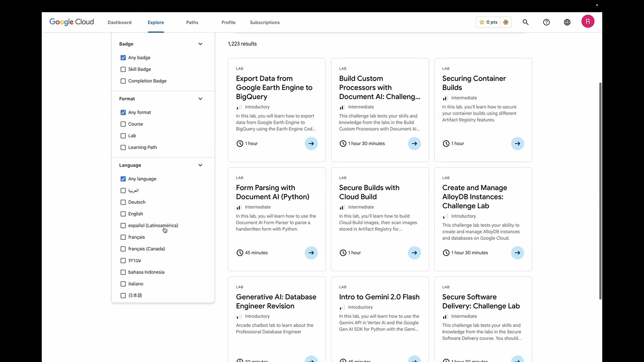
Task: Check the español (Latinoamérica) filter
Action: tap(123, 225)
